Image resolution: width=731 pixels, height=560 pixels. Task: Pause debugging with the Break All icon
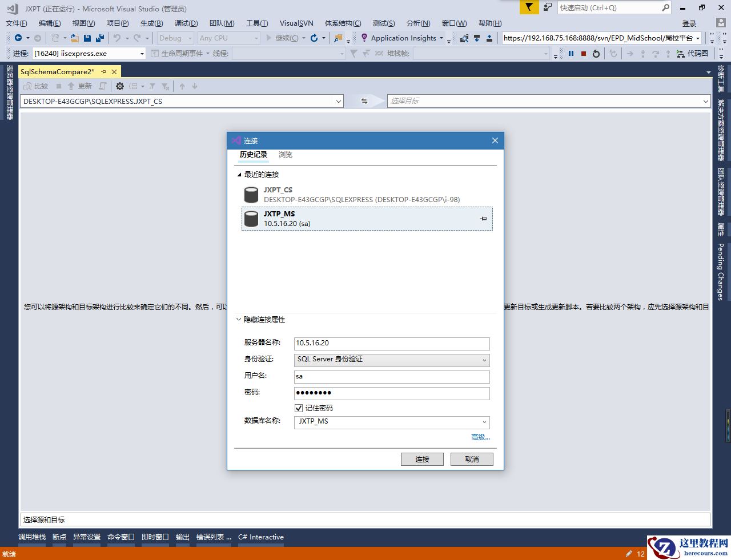(x=571, y=54)
